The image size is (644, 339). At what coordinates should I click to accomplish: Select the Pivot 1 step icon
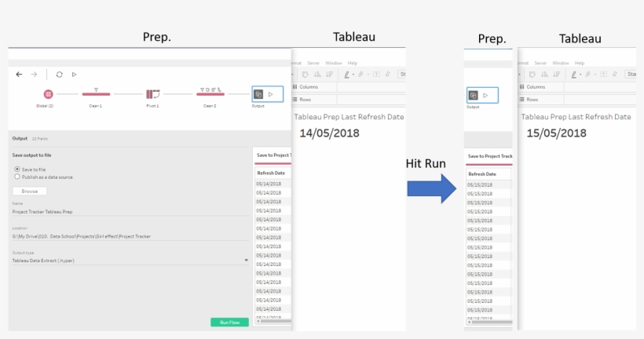tap(153, 94)
